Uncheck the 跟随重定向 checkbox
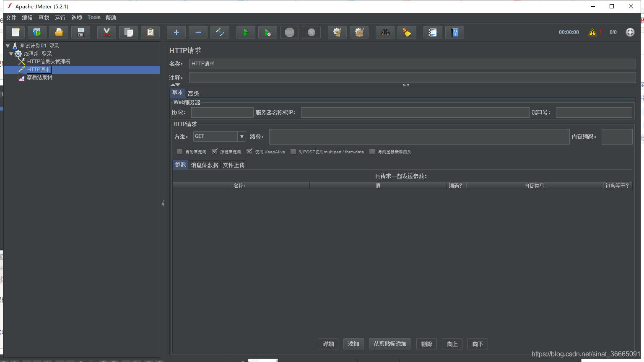Screen dimensions: 644x362 215,152
